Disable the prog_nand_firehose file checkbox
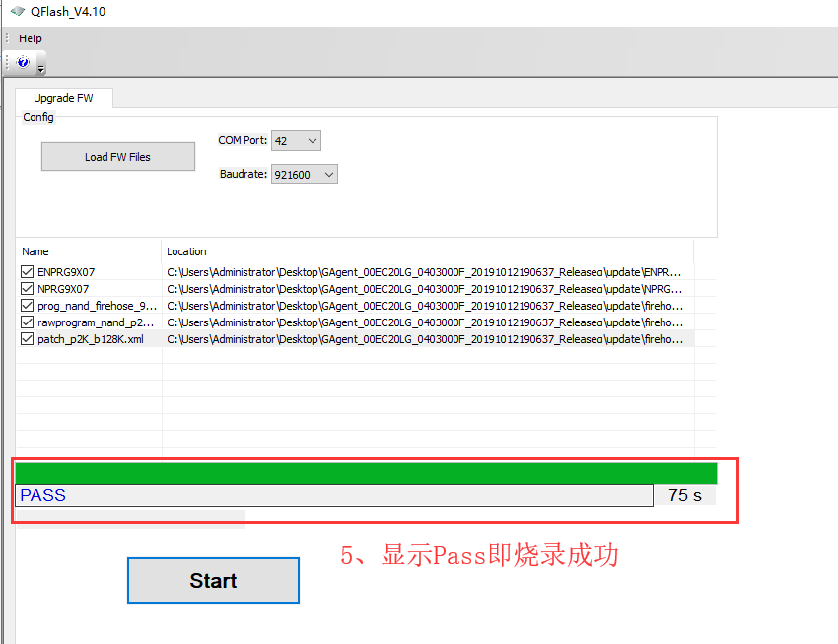 28,306
